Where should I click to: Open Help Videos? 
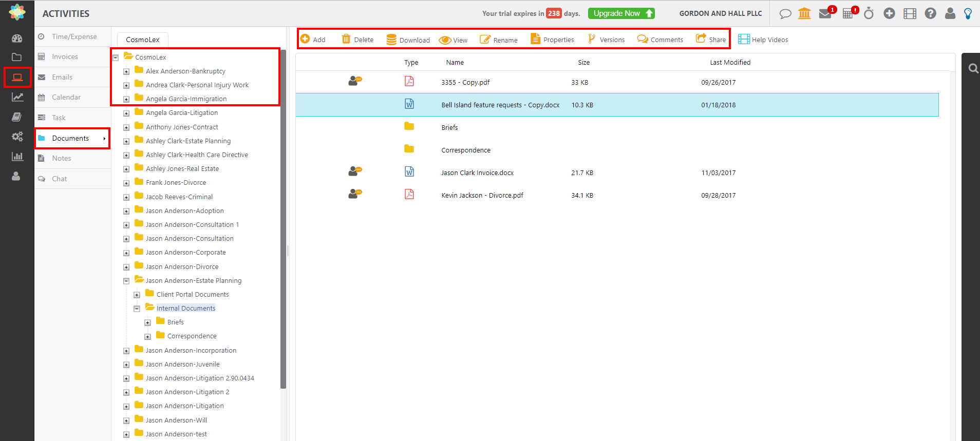(763, 40)
